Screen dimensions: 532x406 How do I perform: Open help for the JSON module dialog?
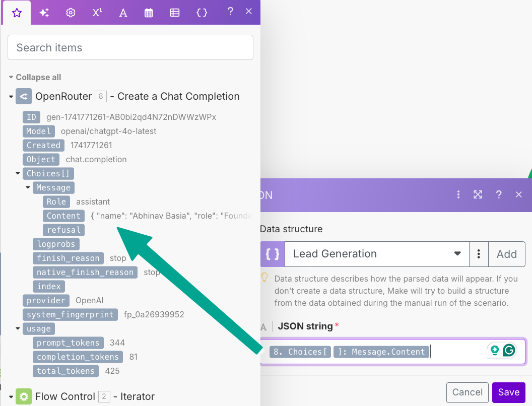pos(498,195)
